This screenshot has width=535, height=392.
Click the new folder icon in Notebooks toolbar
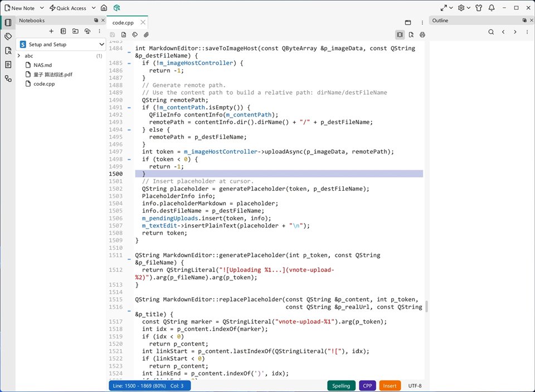tap(75, 31)
